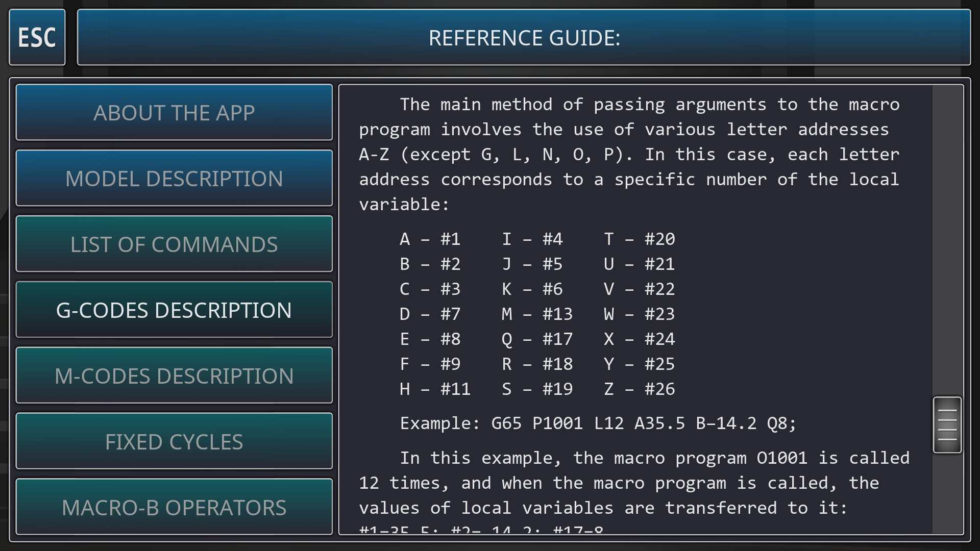The height and width of the screenshot is (551, 980).
Task: Select List of Commands menu item
Action: pos(174,244)
